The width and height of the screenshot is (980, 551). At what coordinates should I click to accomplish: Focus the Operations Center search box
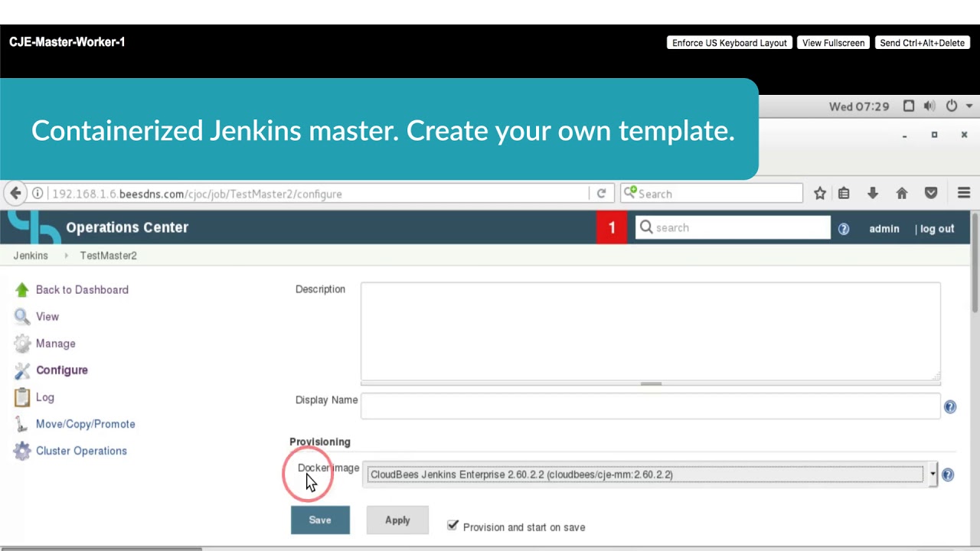733,227
